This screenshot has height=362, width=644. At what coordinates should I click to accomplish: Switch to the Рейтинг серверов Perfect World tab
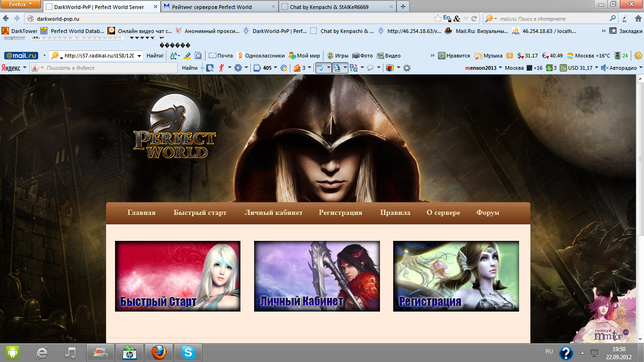click(220, 7)
